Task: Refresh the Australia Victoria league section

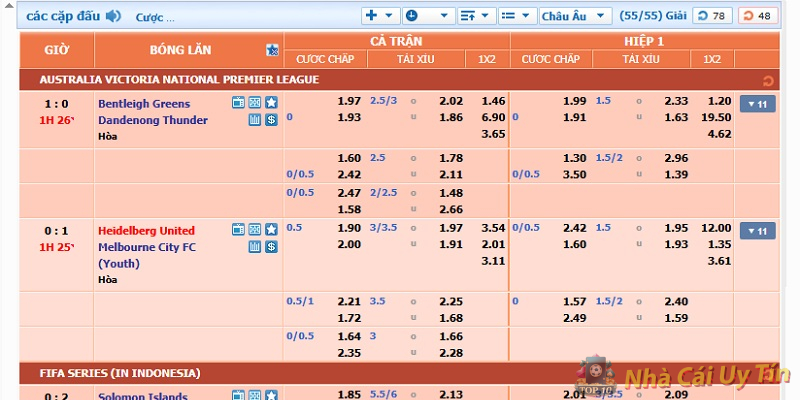Action: pyautogui.click(x=768, y=80)
